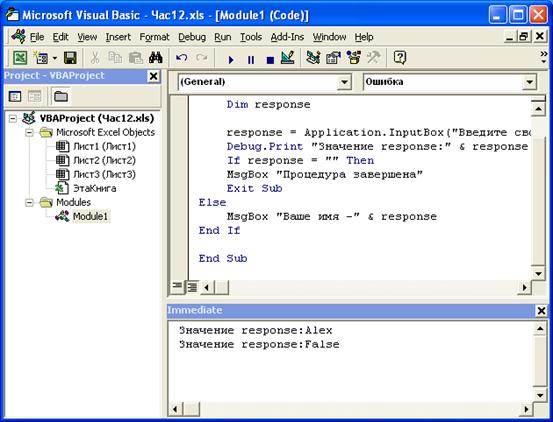Open the Add-Ins menu
Image resolution: width=553 pixels, height=422 pixels.
pos(287,37)
